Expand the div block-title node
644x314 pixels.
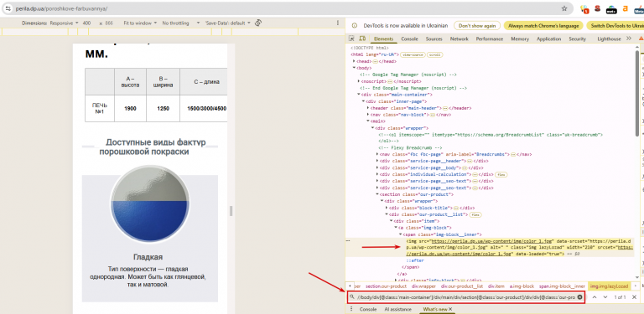(x=386, y=208)
